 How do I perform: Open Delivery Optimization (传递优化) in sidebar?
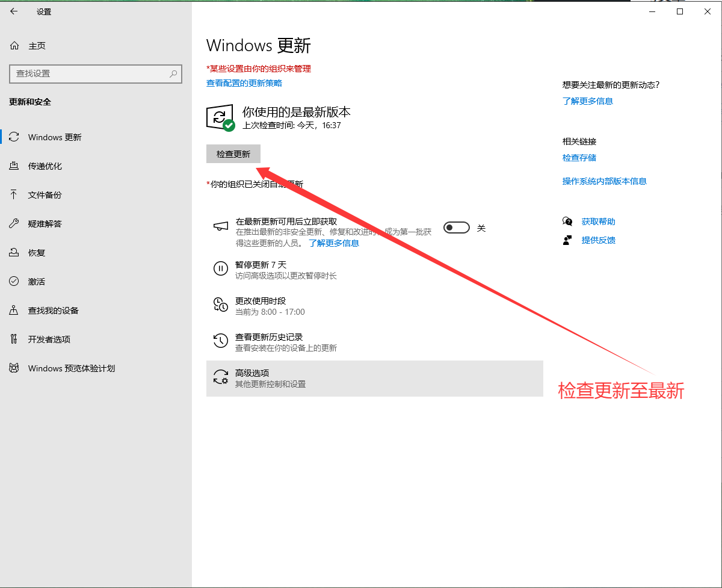click(45, 166)
